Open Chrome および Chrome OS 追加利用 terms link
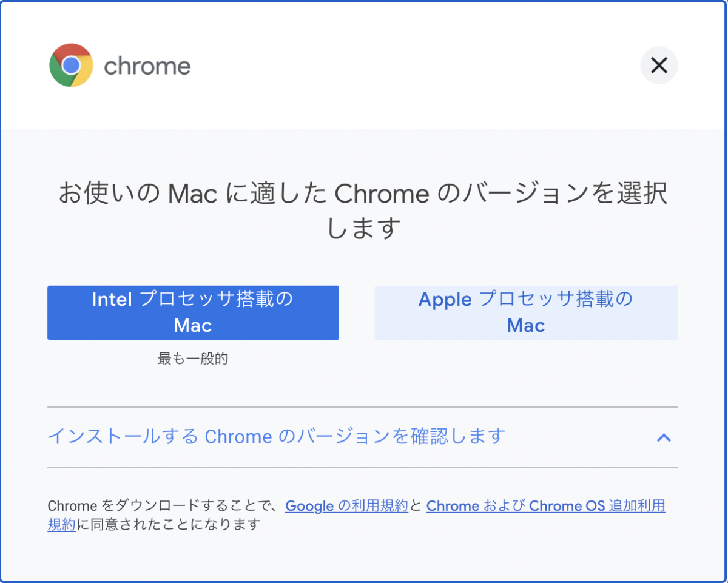The image size is (728, 583). click(545, 506)
